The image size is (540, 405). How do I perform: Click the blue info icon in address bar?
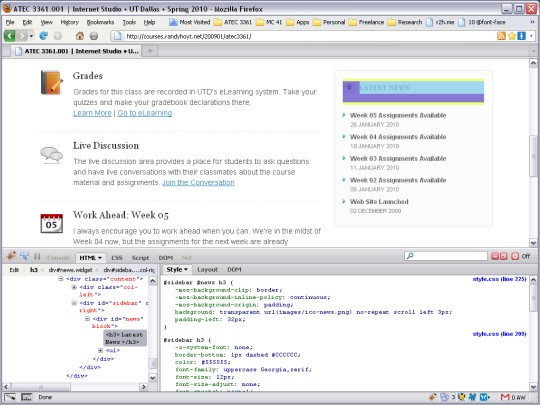point(521,36)
